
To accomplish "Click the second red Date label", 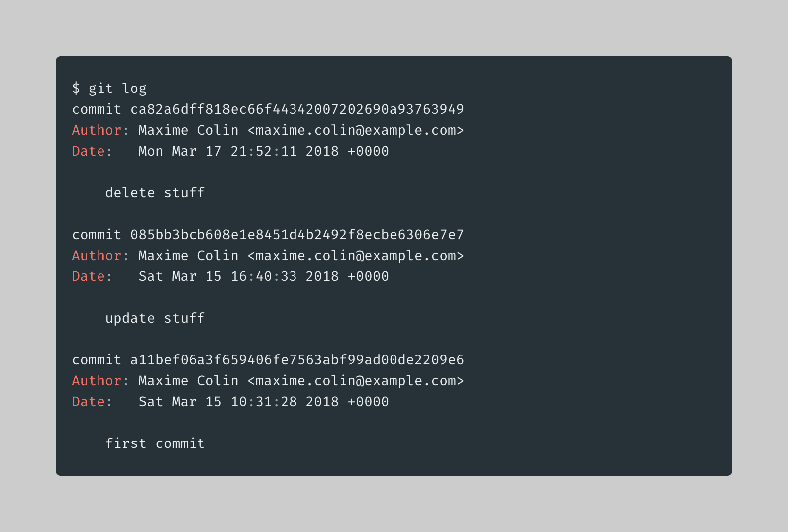I will [89, 276].
